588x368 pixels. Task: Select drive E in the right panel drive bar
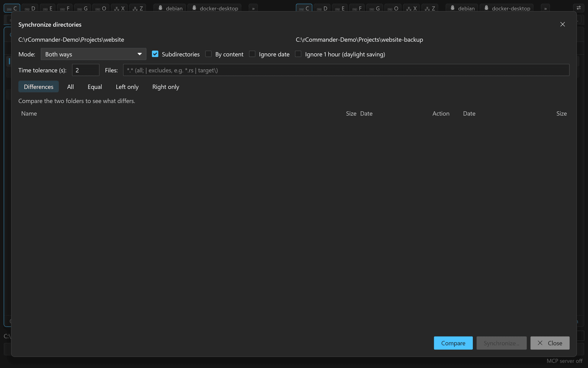tap(340, 8)
